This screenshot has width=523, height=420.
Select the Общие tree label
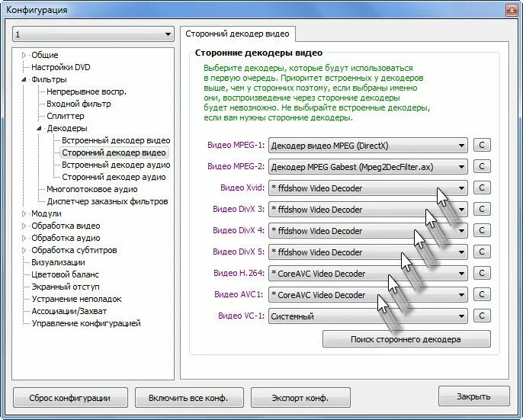point(45,55)
